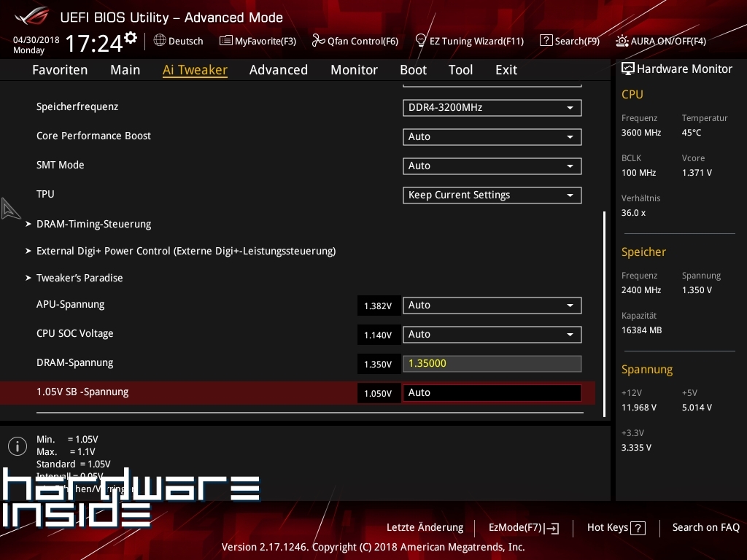Image resolution: width=747 pixels, height=560 pixels.
Task: Open Hot Keys help
Action: click(616, 528)
